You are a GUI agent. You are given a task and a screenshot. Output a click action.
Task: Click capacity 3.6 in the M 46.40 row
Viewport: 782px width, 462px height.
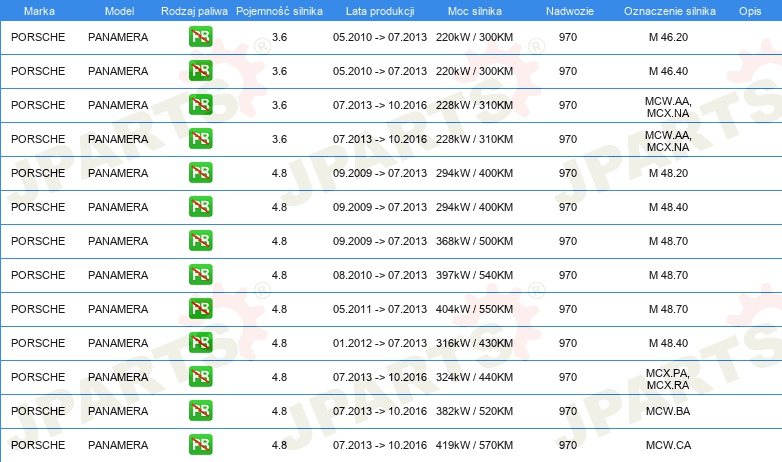(279, 71)
